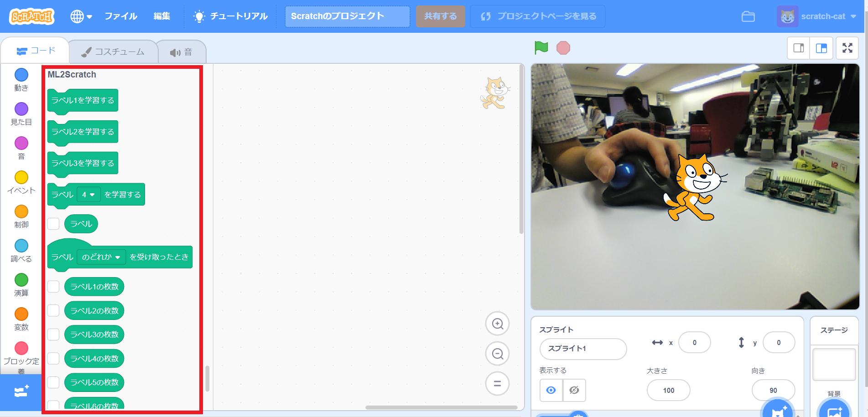This screenshot has height=417, width=868.
Task: Click the スプライト1 name input field
Action: [x=583, y=349]
